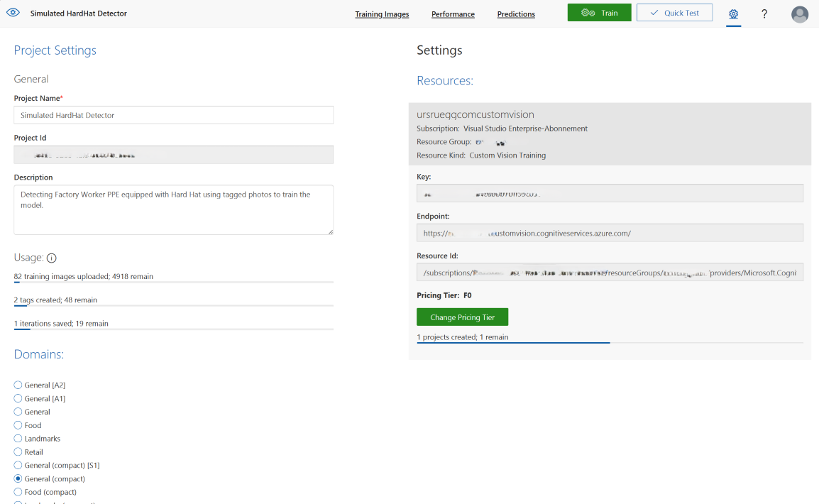This screenshot has height=504, width=819.
Task: Select the Food domain
Action: 18,425
